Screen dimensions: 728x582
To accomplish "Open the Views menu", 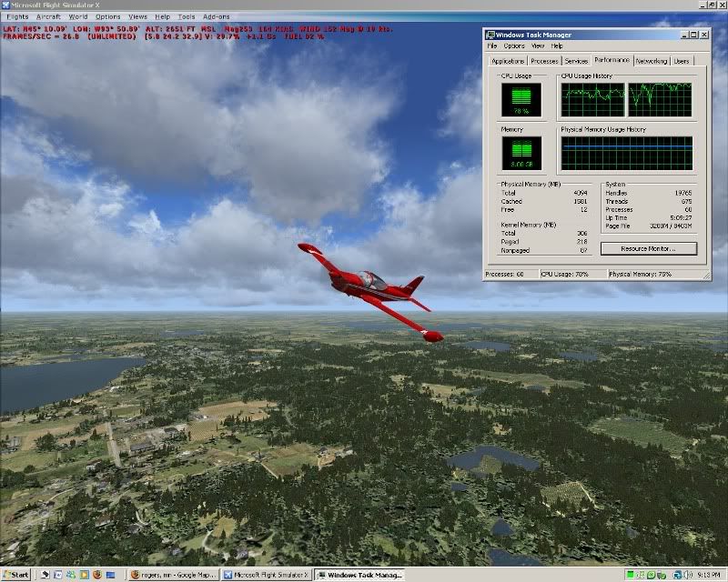I will click(x=137, y=16).
